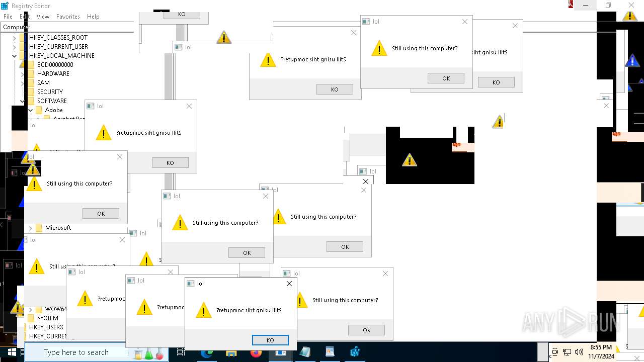This screenshot has width=644, height=362.
Task: Open the clock showing 8:55 PM
Action: pos(601,352)
